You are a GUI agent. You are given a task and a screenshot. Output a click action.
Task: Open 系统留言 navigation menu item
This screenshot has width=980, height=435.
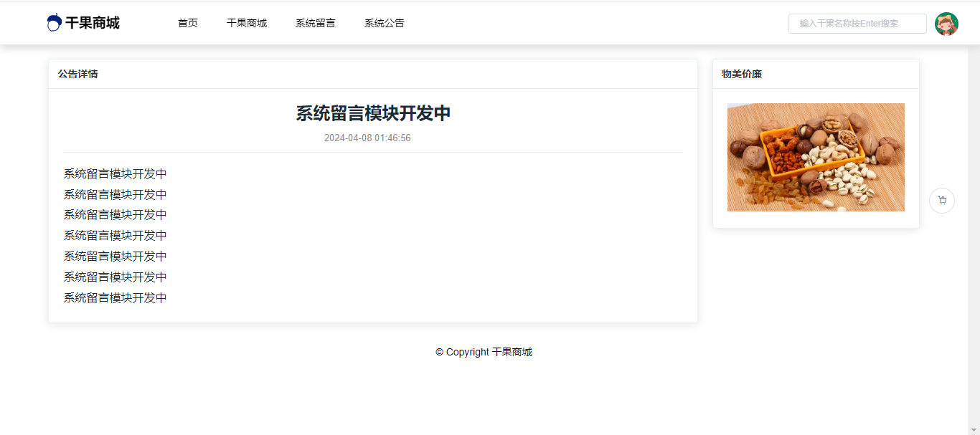[316, 23]
